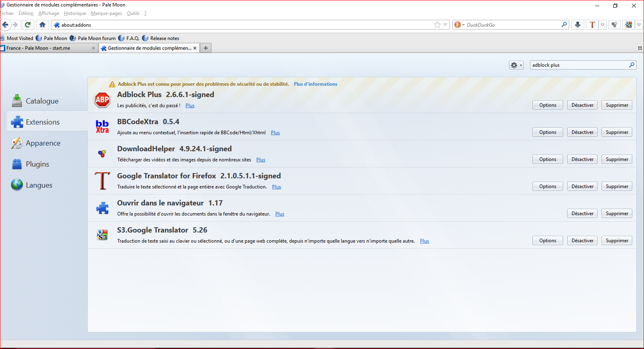
Task: Click the Google Translator T toolbar icon
Action: (592, 25)
